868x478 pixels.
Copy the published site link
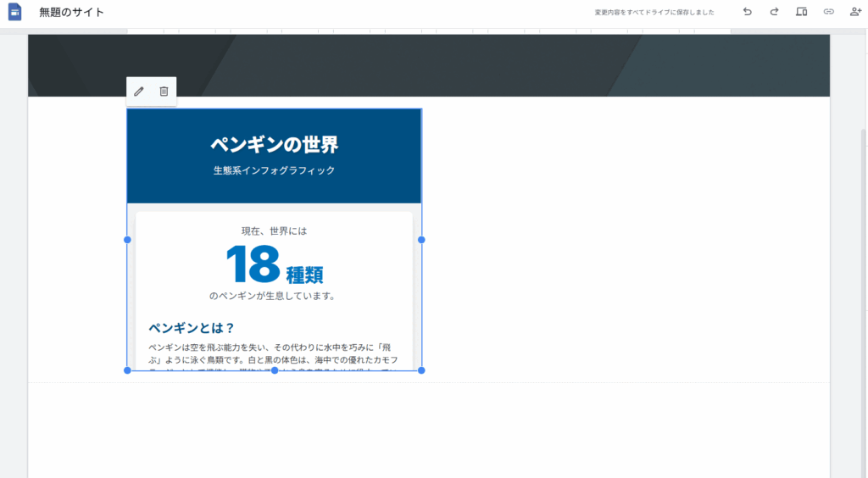(x=828, y=12)
